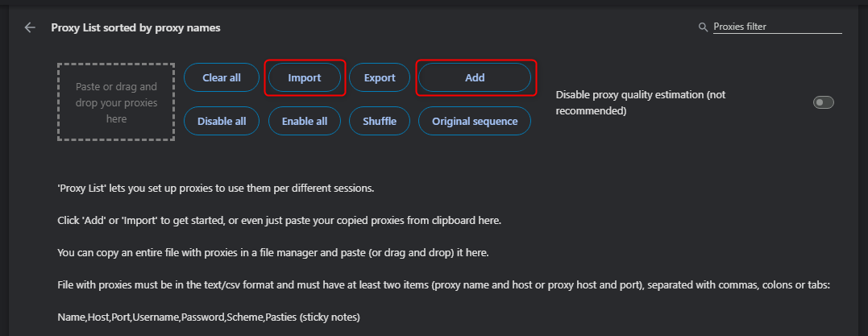Open the Import proxies dialog

click(x=305, y=78)
